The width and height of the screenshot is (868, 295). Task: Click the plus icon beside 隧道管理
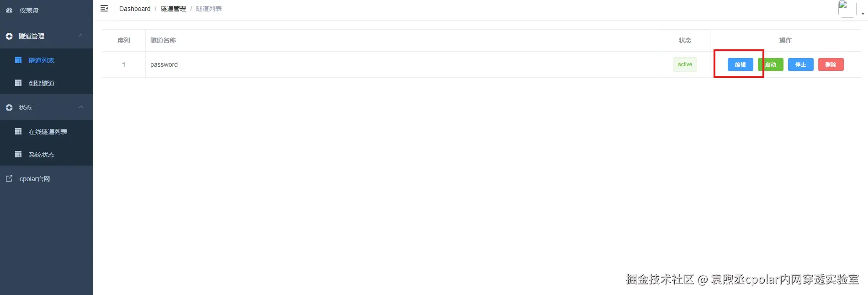pyautogui.click(x=9, y=36)
